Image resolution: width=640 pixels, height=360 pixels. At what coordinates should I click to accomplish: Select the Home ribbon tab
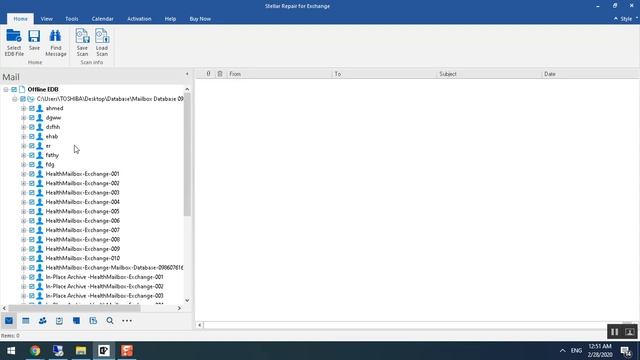click(x=20, y=19)
